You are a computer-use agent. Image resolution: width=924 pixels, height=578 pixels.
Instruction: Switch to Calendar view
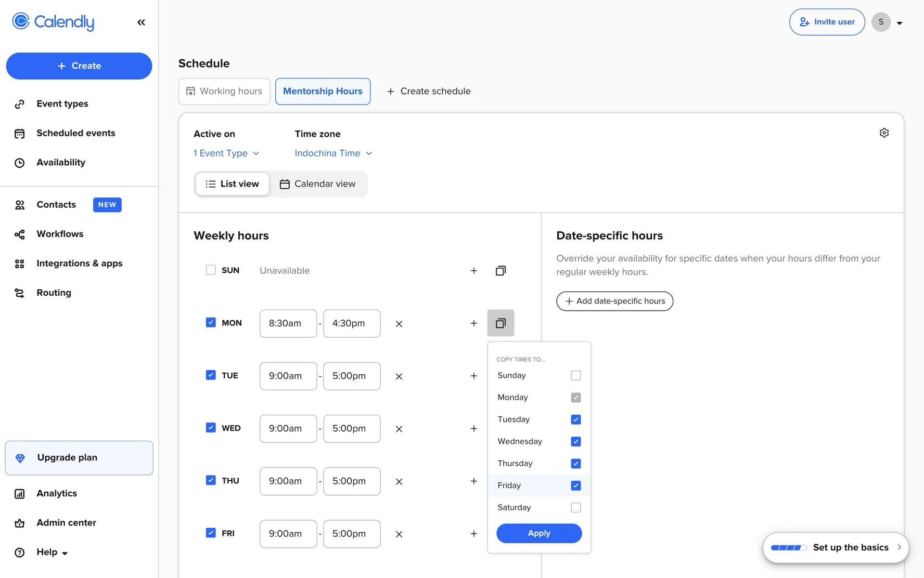click(318, 184)
